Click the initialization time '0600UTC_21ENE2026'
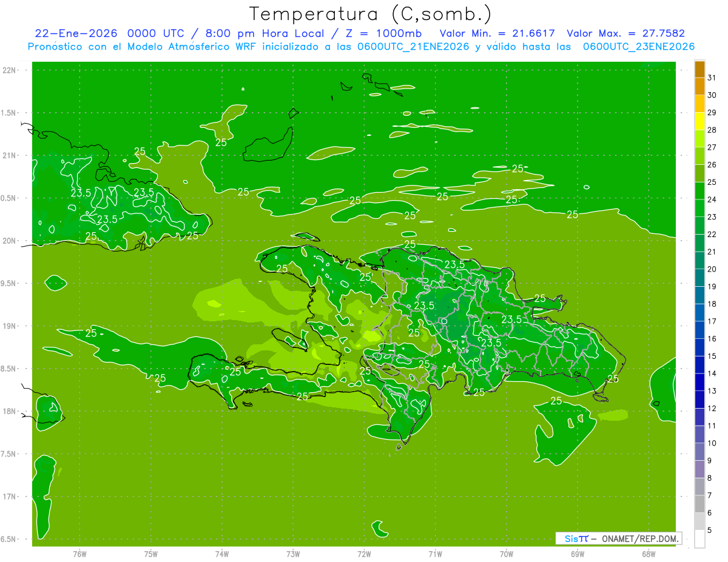728x562 pixels. [413, 47]
